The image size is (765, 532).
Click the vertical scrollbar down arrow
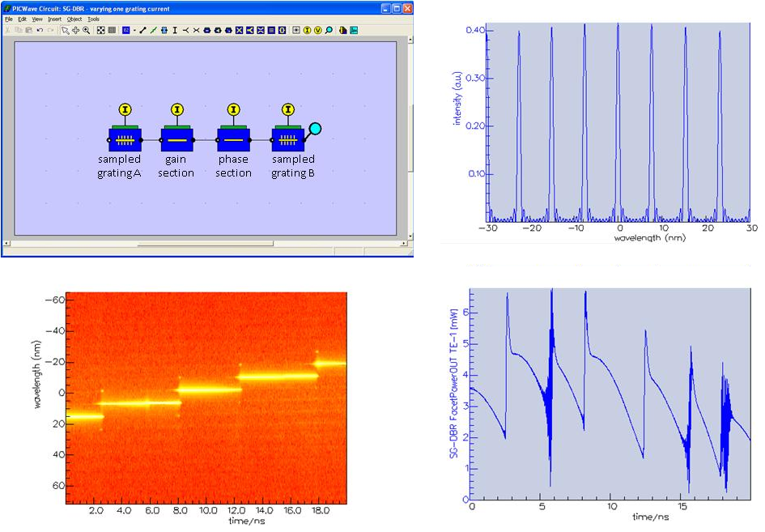[x=410, y=236]
